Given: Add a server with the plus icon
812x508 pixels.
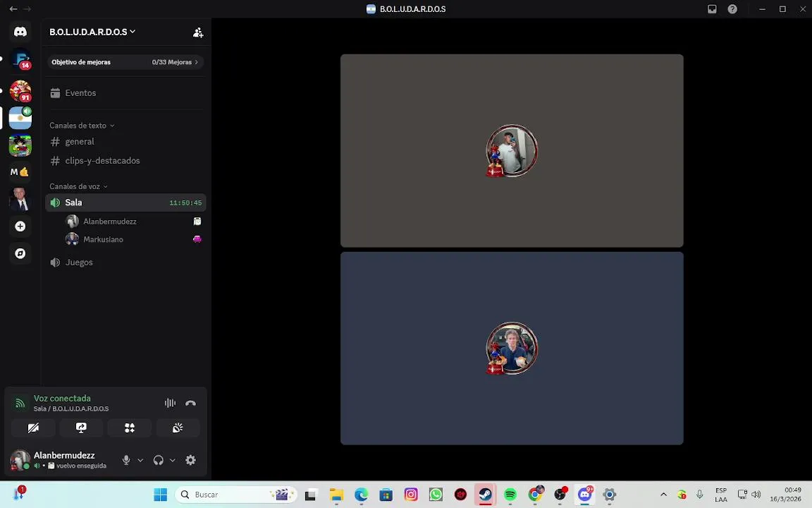Looking at the screenshot, I should [20, 226].
